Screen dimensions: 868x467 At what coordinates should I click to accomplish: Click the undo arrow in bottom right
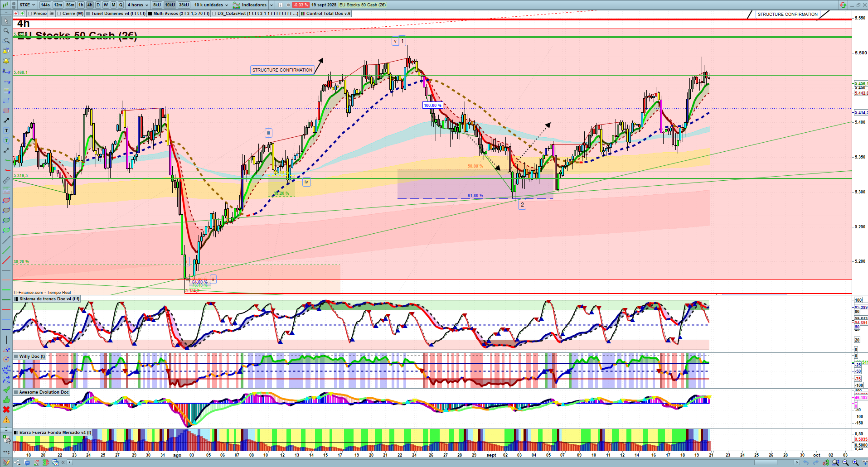click(x=805, y=462)
